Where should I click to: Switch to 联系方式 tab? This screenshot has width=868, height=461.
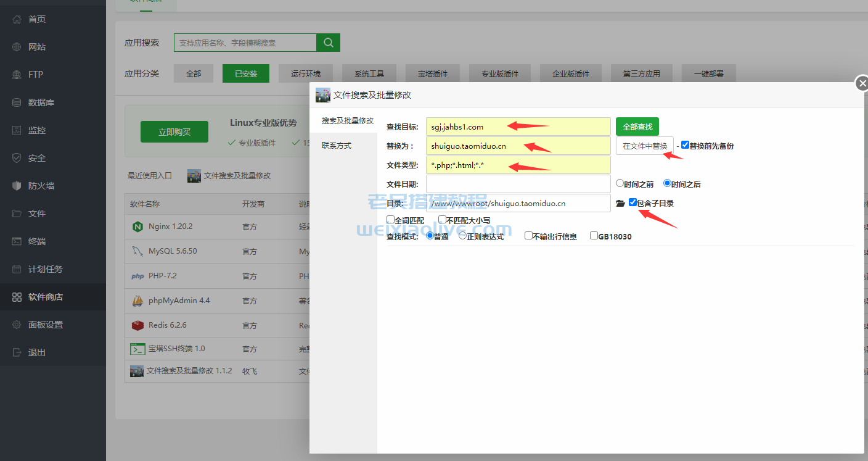tap(337, 146)
